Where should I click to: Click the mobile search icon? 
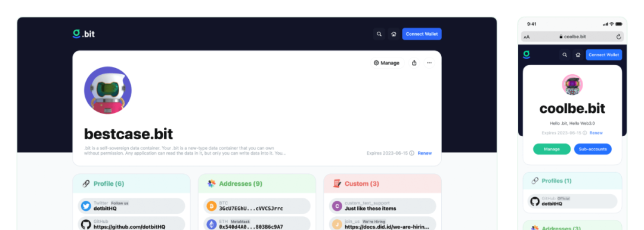pyautogui.click(x=565, y=55)
